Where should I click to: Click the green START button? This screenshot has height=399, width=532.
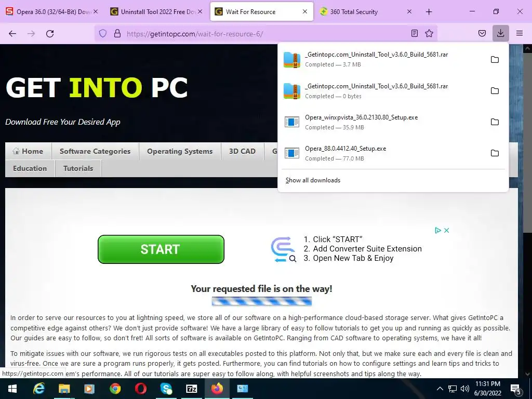pos(161,249)
